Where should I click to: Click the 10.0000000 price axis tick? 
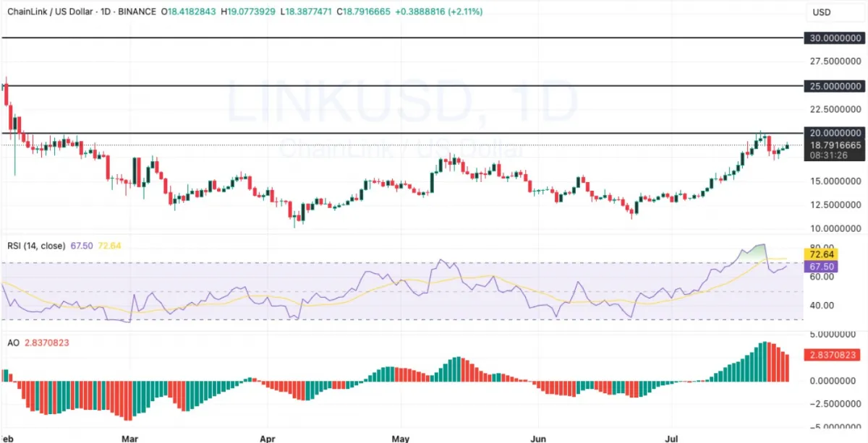click(836, 228)
